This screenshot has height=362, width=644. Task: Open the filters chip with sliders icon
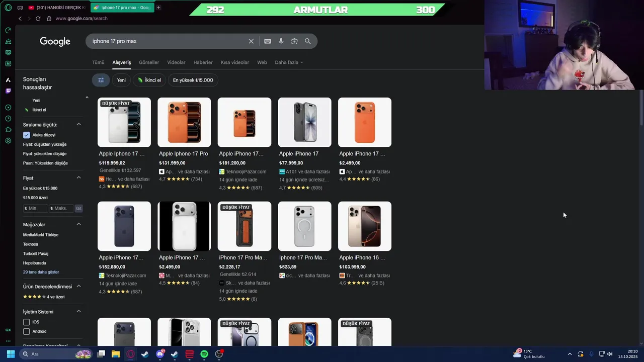[101, 80]
